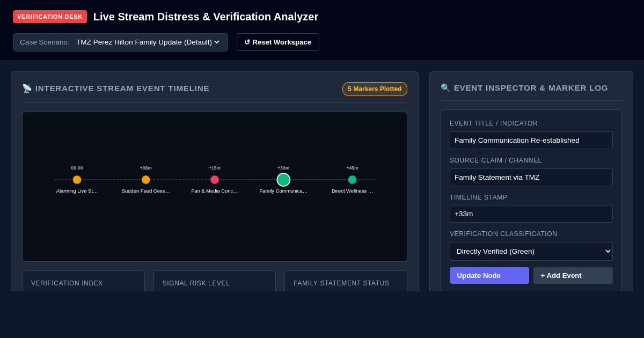The width and height of the screenshot is (644, 338).
Task: Select the +45m Direct Wellness marker
Action: (352, 180)
